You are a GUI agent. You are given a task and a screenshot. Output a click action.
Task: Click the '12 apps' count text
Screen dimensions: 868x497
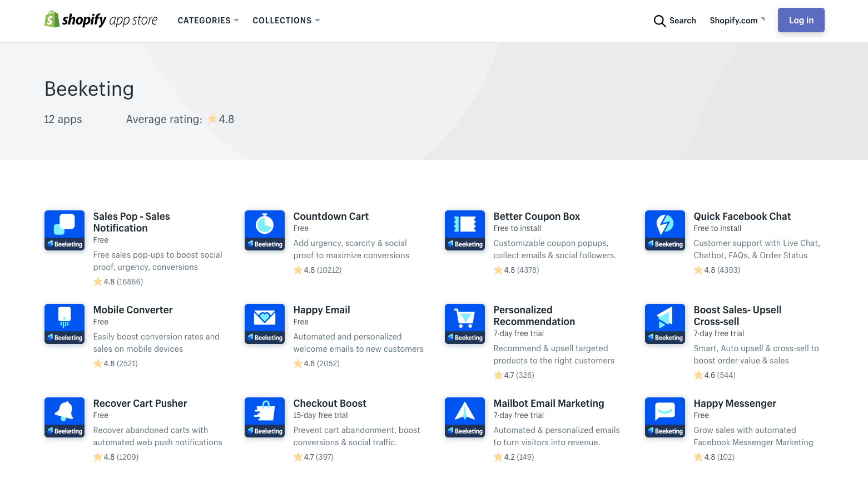pos(63,119)
